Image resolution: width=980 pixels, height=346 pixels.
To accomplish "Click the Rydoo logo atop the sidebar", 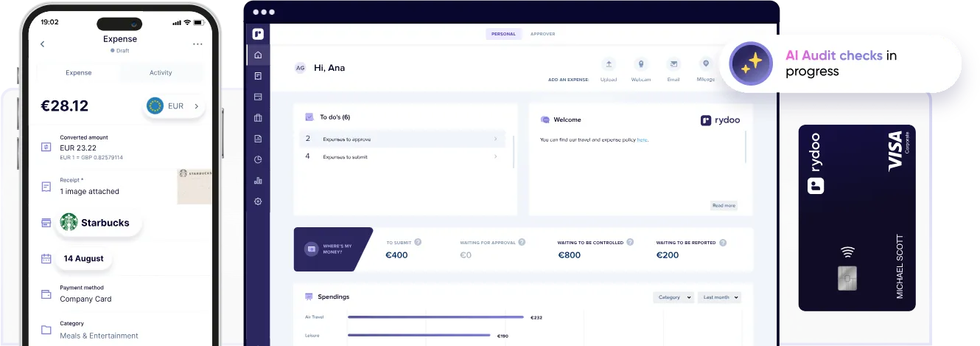I will pos(258,34).
